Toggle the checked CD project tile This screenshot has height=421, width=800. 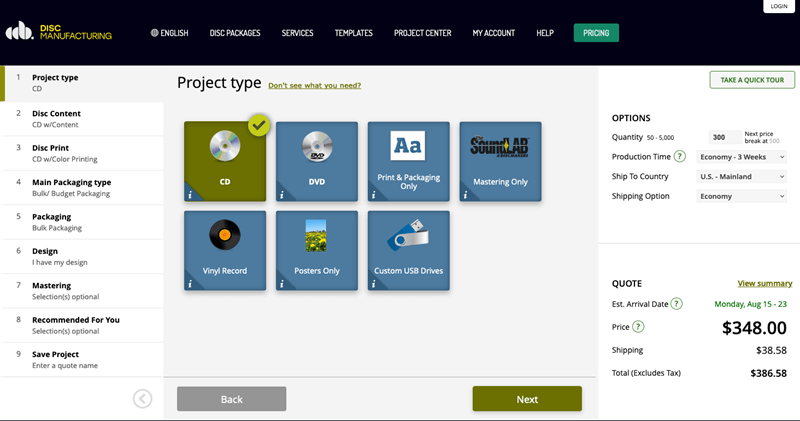pyautogui.click(x=225, y=161)
